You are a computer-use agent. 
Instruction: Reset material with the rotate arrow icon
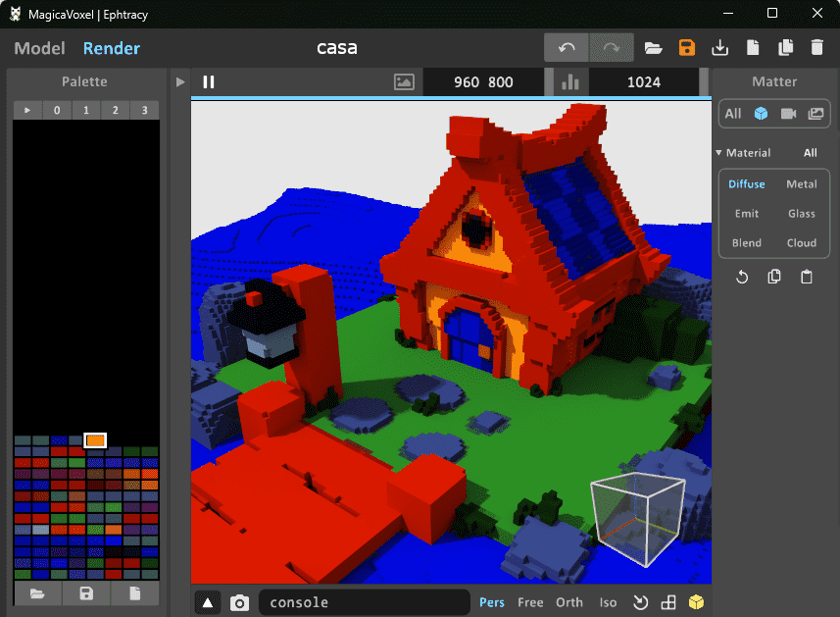point(742,278)
